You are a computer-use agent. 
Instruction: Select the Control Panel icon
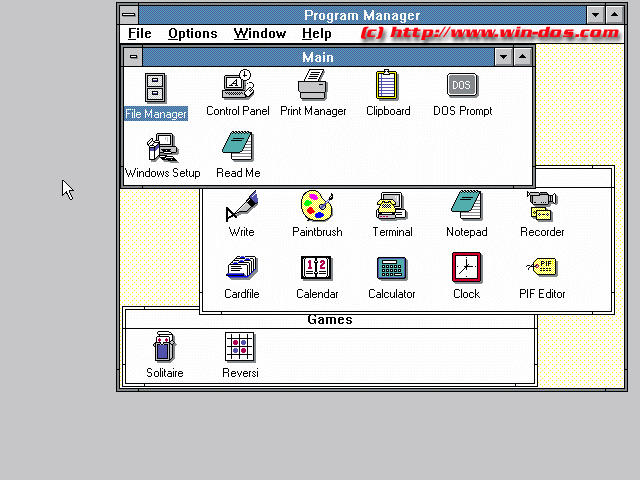[237, 87]
